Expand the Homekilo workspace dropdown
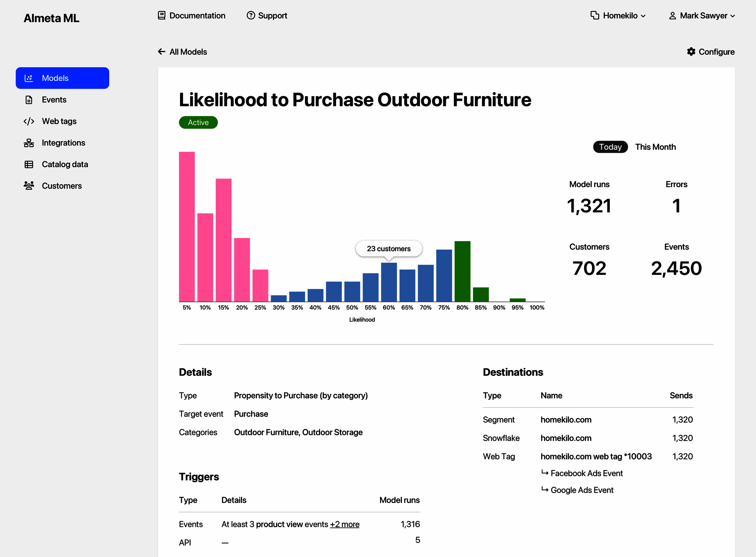This screenshot has height=557, width=756. click(x=618, y=16)
